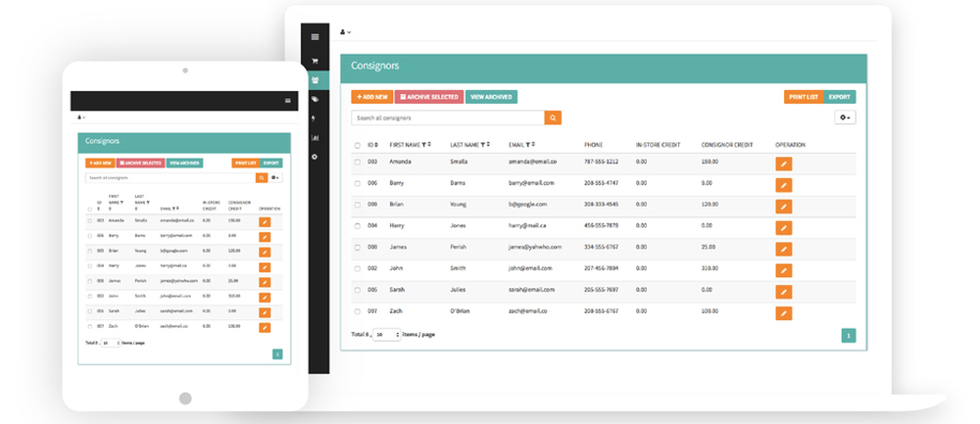Click the tablet's orange search icon
The width and height of the screenshot is (980, 424).
point(262,178)
